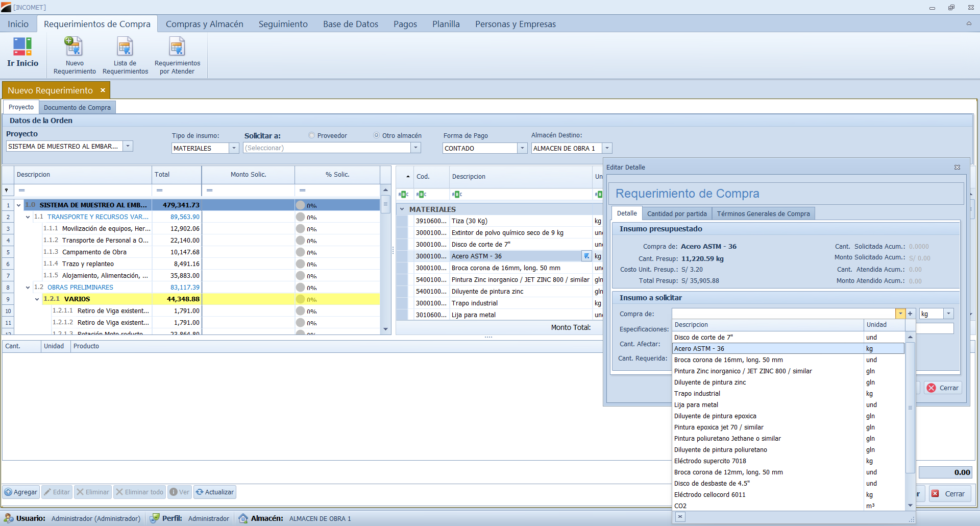Select Trapo industrial from dropdown list
980x526 pixels.
click(x=697, y=394)
